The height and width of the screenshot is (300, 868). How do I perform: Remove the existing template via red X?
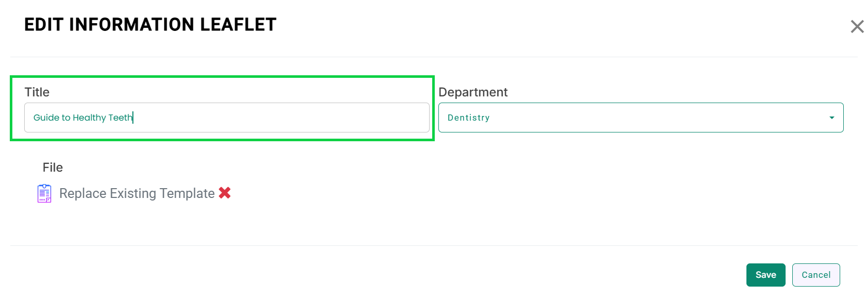tap(225, 193)
